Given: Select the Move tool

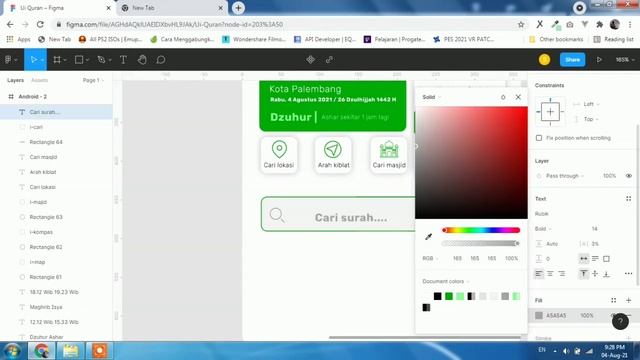Looking at the screenshot, I should click(34, 60).
